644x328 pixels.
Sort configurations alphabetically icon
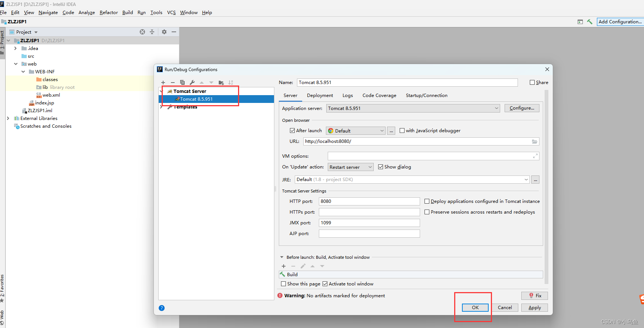click(x=231, y=83)
